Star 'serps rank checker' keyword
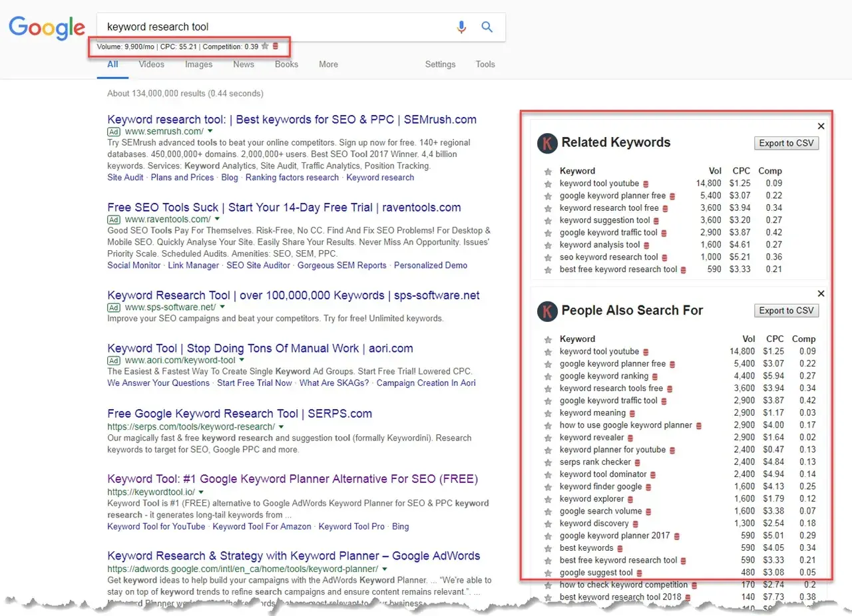Viewport: 852px width, 616px height. click(x=548, y=462)
